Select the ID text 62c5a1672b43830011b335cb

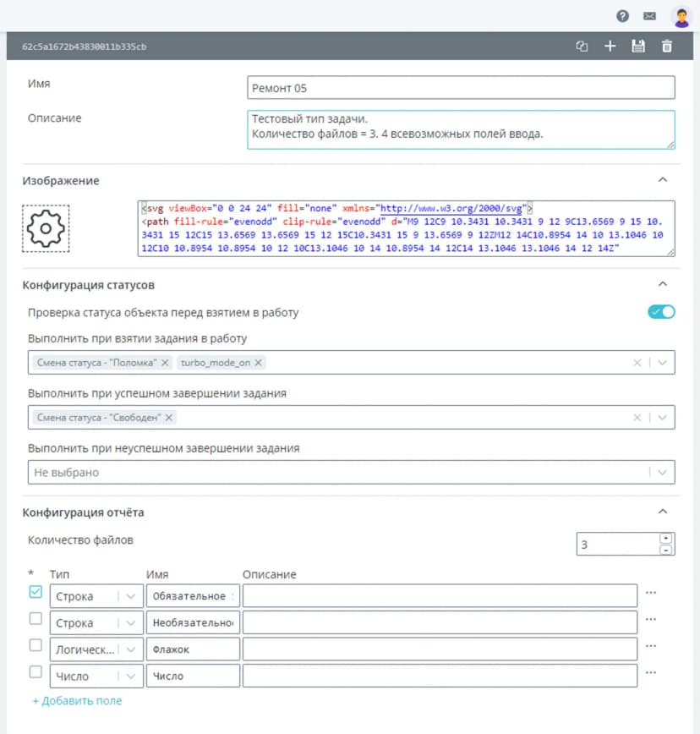[85, 47]
